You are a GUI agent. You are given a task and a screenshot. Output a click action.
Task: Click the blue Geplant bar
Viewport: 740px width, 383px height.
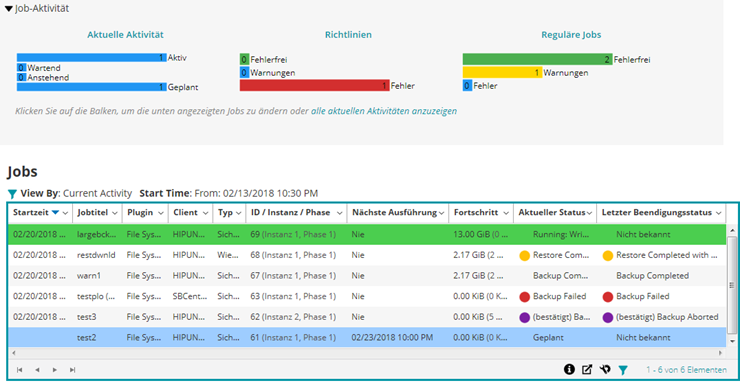(92, 87)
